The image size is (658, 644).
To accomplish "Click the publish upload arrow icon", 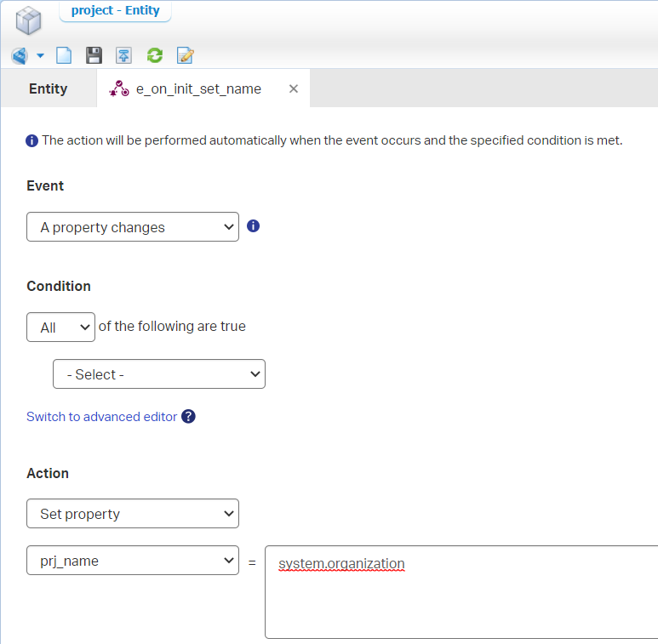I will pyautogui.click(x=124, y=56).
